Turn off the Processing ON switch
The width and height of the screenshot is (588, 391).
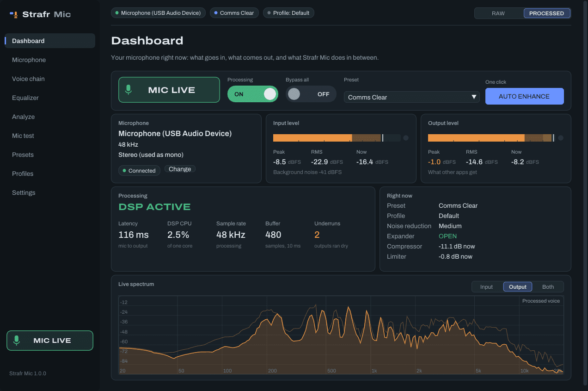[253, 94]
